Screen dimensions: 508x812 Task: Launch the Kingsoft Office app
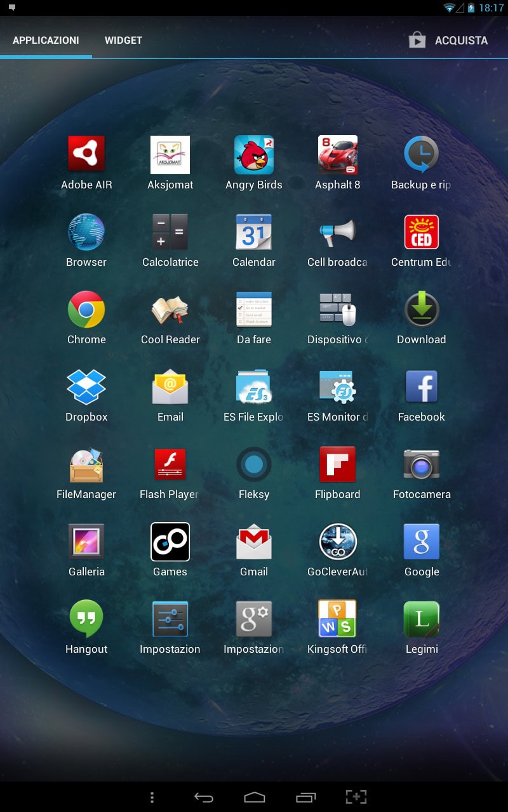click(x=338, y=619)
